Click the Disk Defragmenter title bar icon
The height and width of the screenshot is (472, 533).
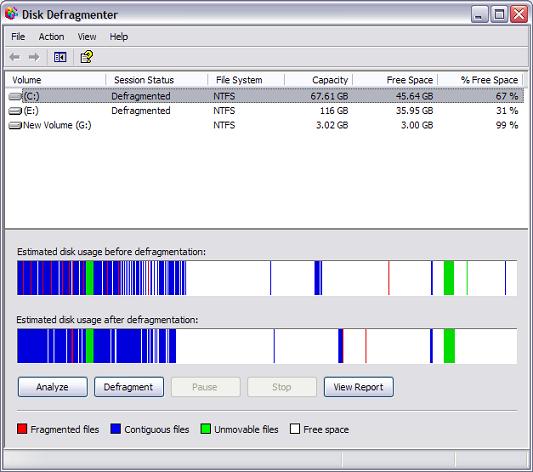11,14
